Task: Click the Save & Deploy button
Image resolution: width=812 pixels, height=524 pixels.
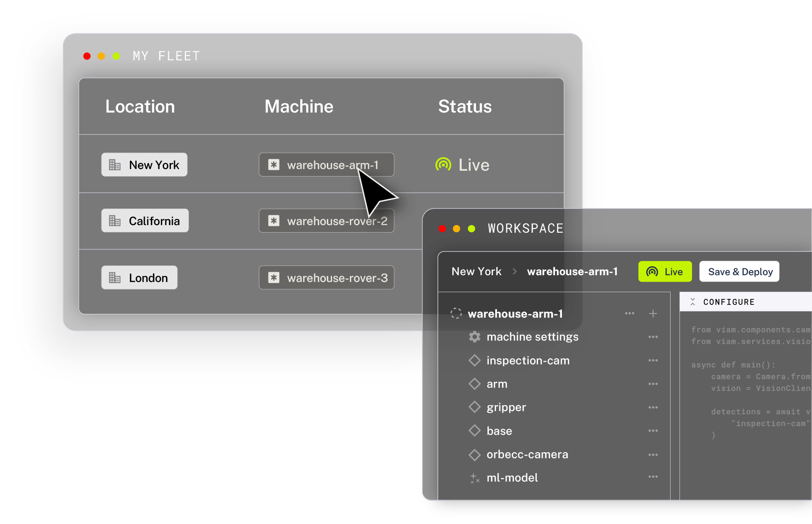Action: 739,271
